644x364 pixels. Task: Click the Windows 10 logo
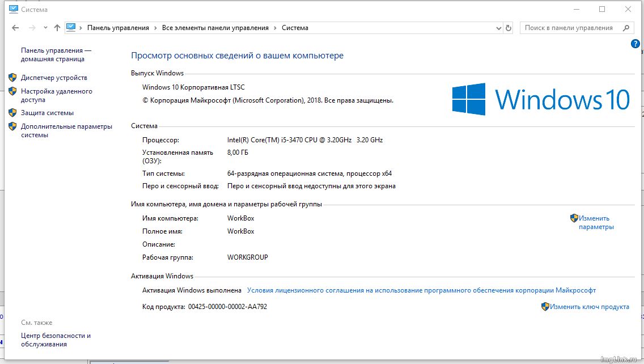540,99
